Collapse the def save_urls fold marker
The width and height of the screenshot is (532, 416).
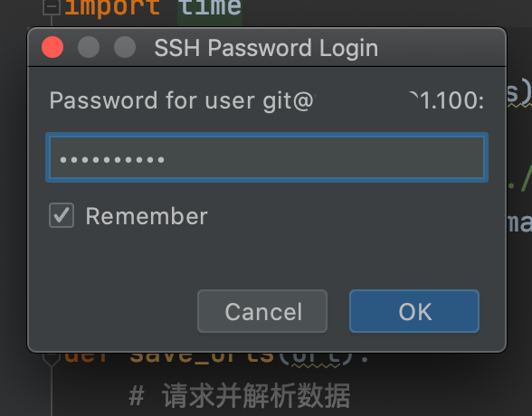pyautogui.click(x=52, y=359)
